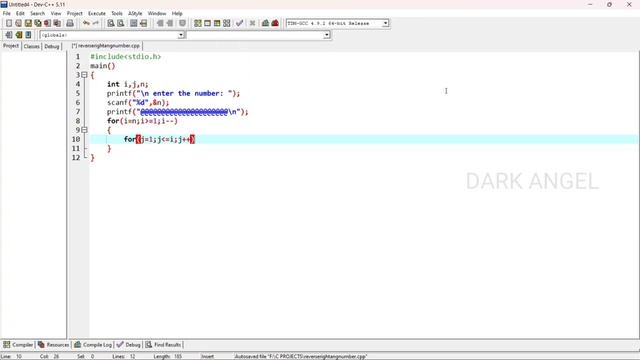640x360 pixels.
Task: Click the Go to line toolbar icon
Action: coord(143,23)
